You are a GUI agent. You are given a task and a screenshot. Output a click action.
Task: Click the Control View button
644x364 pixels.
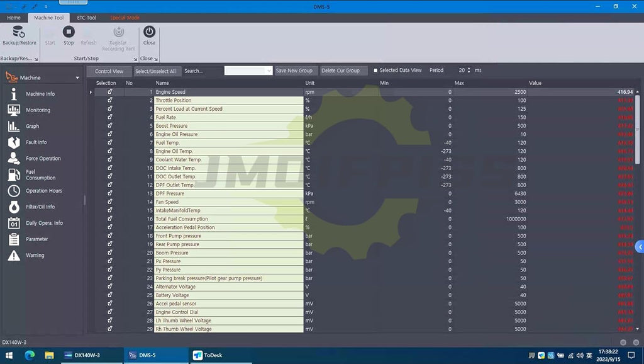point(109,71)
